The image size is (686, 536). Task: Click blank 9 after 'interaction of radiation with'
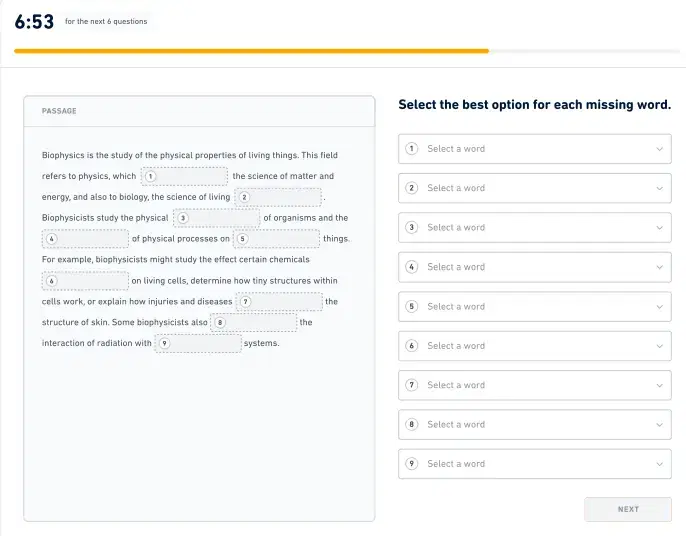(198, 344)
